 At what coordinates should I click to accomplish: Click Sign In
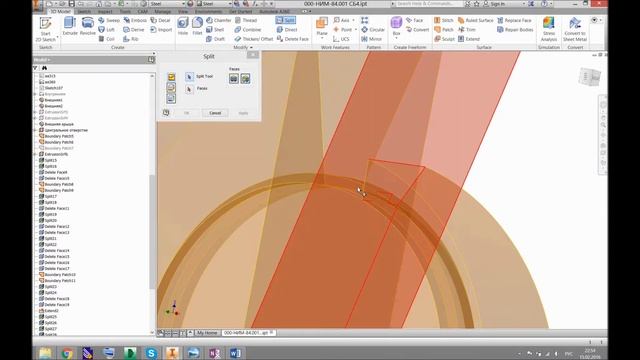[x=498, y=4]
